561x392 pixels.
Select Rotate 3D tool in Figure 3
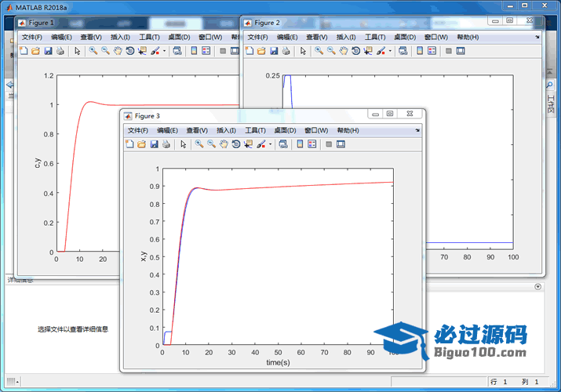coord(236,144)
